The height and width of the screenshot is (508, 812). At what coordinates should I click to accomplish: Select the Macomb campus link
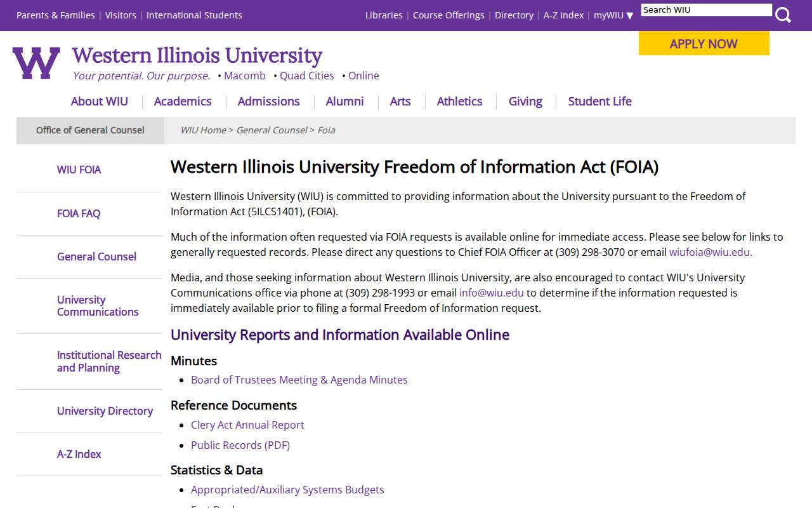pos(244,76)
